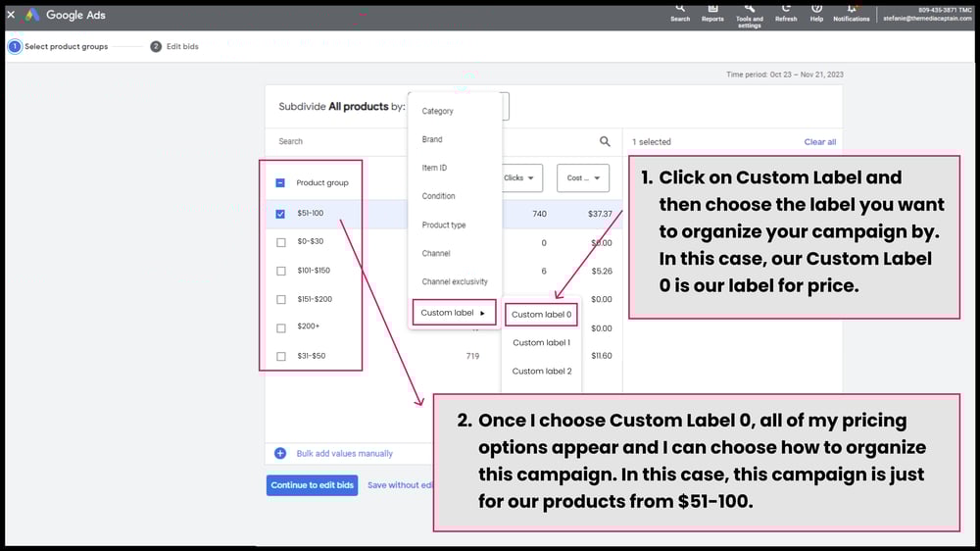Click the 719 value in $31-$50 row
This screenshot has width=980, height=551.
[x=472, y=356]
